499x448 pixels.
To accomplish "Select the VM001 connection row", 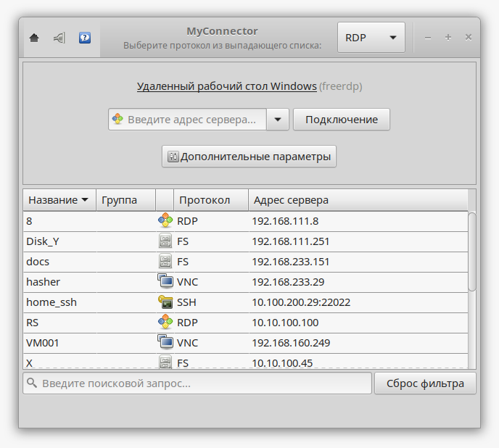I will coord(245,343).
